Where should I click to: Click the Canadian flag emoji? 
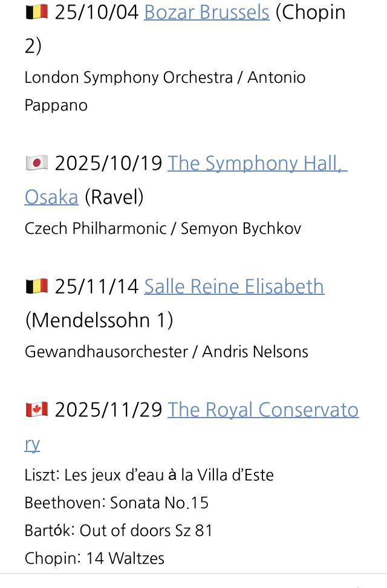(36, 410)
